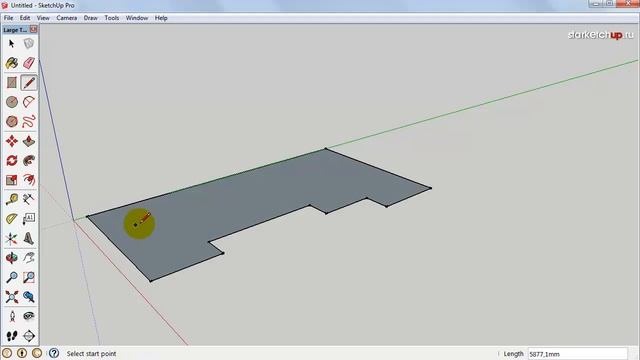Select the Zoom Window tool
Image resolution: width=640 pixels, height=360 pixels.
click(x=29, y=278)
